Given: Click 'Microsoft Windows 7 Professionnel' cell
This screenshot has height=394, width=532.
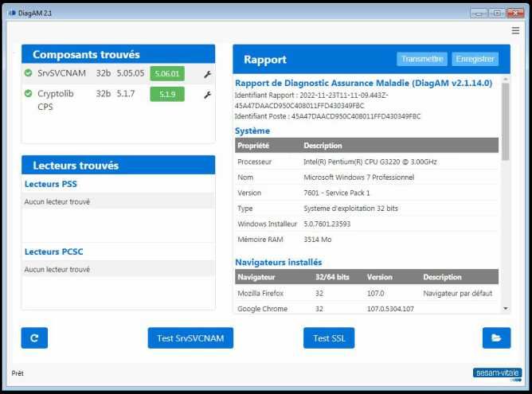Looking at the screenshot, I should [359, 177].
